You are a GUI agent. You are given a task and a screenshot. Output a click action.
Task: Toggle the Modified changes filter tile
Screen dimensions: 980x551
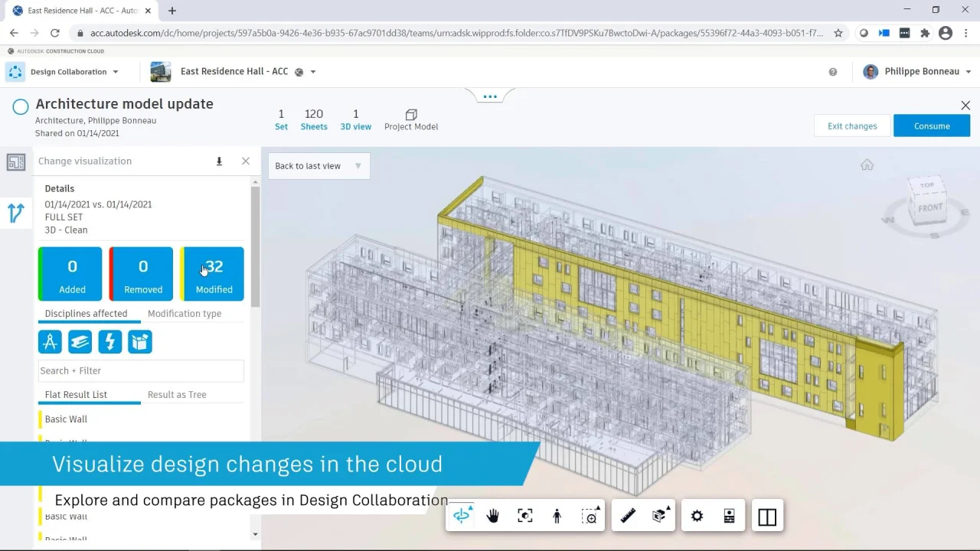pos(213,274)
